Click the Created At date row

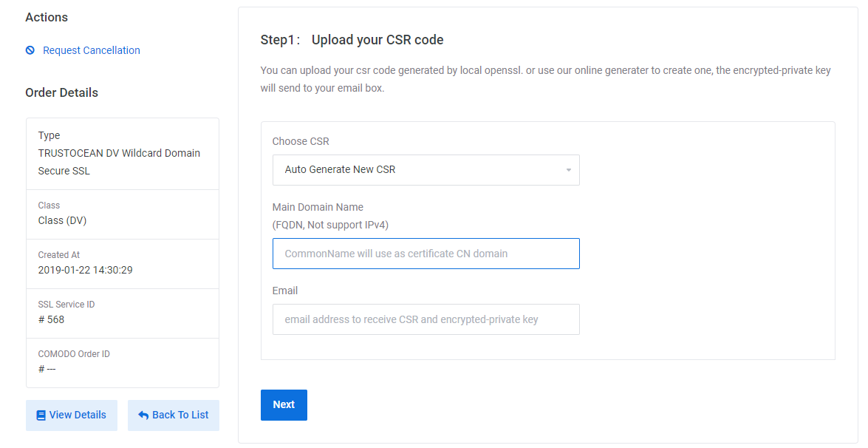(123, 264)
